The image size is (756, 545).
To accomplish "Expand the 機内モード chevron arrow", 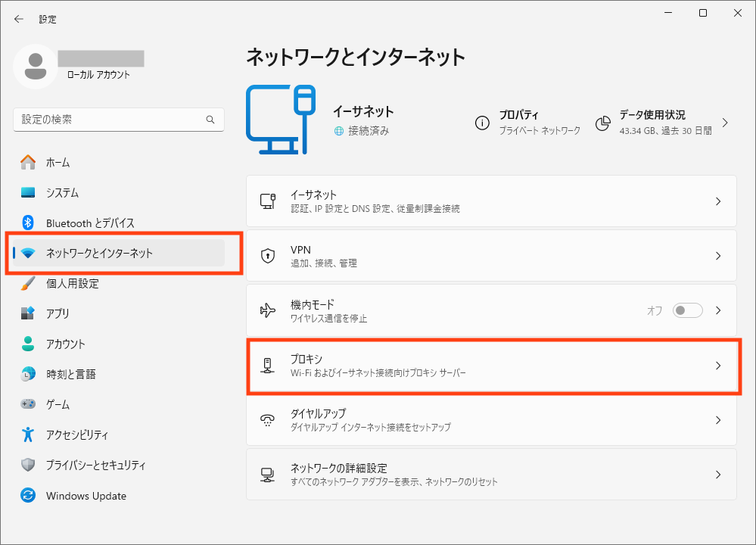I will (718, 310).
